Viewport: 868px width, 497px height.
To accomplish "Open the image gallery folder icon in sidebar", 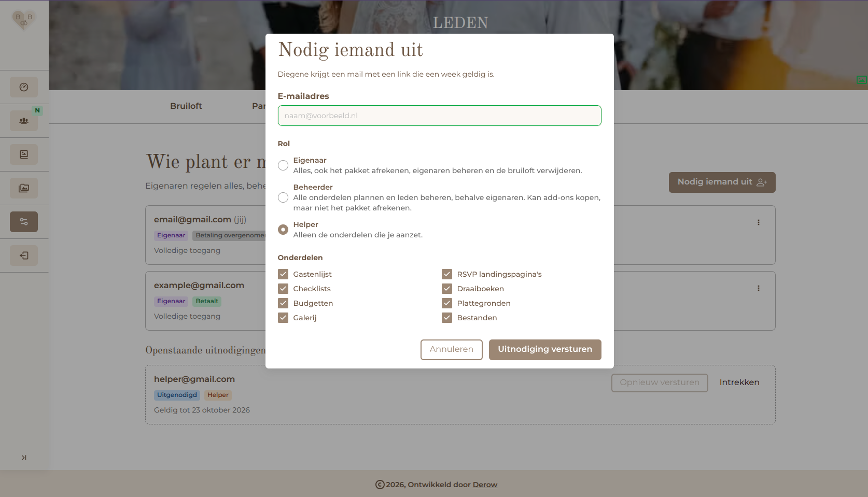I will tap(24, 188).
